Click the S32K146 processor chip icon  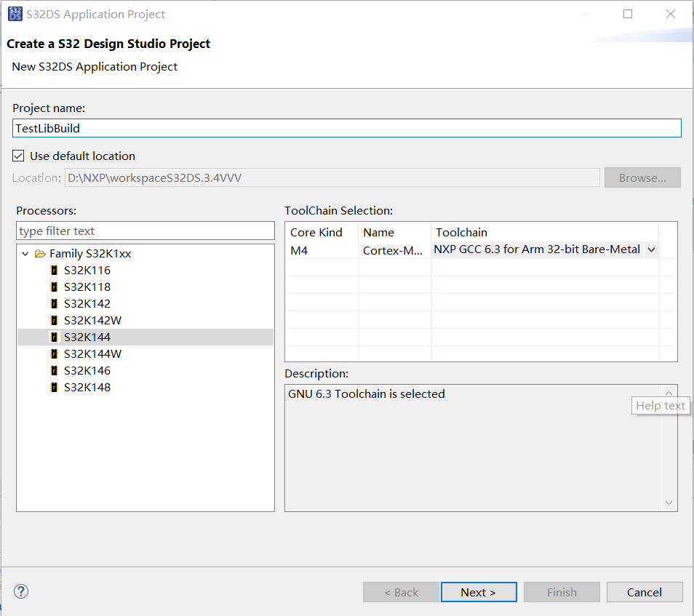[x=54, y=371]
